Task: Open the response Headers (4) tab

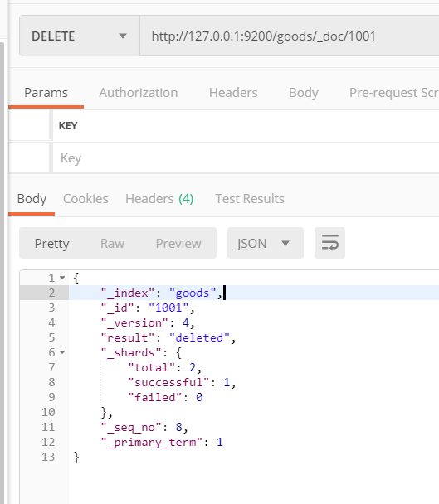Action: click(x=159, y=199)
